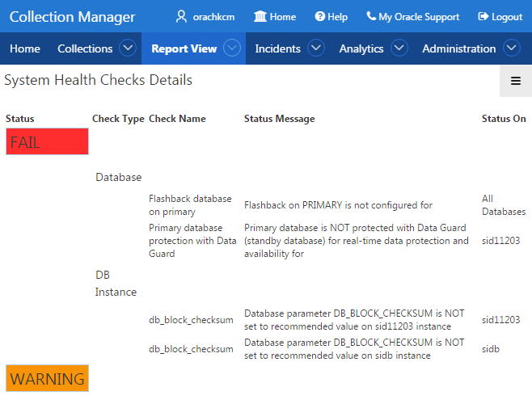Viewport: 532px width, 404px height.
Task: Open Help via the question mark icon
Action: tap(319, 16)
